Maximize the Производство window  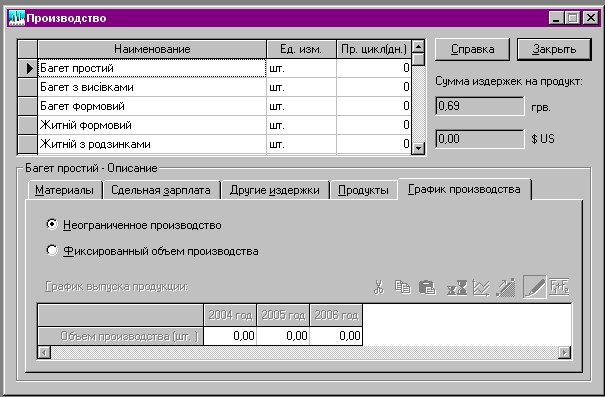572,18
